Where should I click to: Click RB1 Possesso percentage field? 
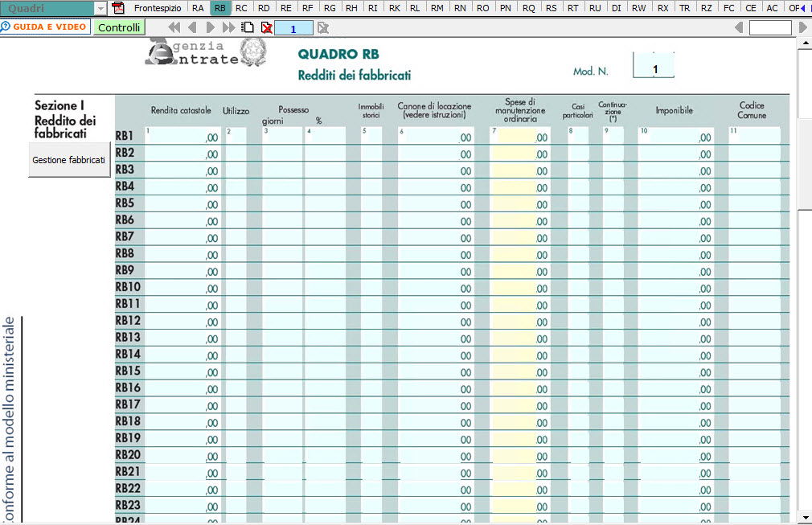coord(326,136)
